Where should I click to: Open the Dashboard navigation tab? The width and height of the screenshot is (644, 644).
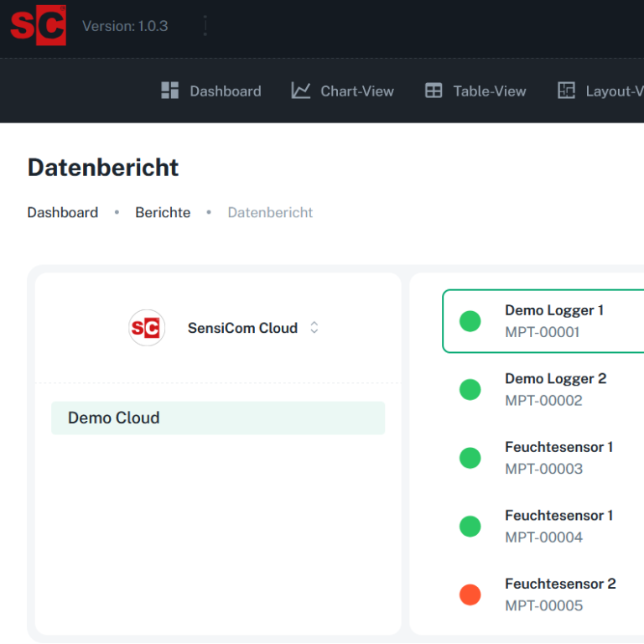pos(225,91)
